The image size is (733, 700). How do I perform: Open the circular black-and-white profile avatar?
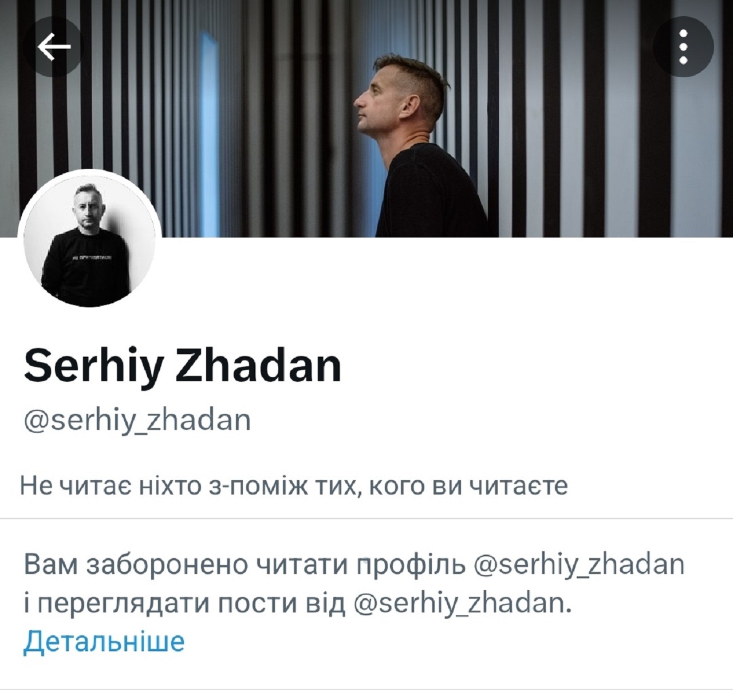90,242
